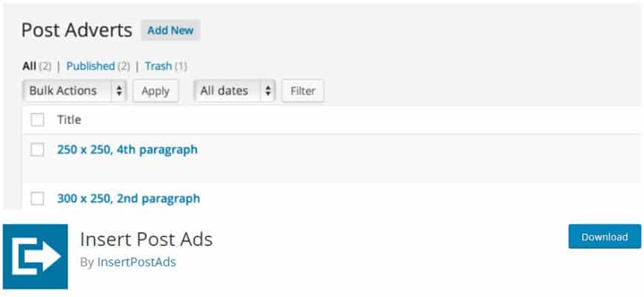Screen dimensions: 644x297
Task: Check the 250 x 250 advert checkbox
Action: [38, 150]
